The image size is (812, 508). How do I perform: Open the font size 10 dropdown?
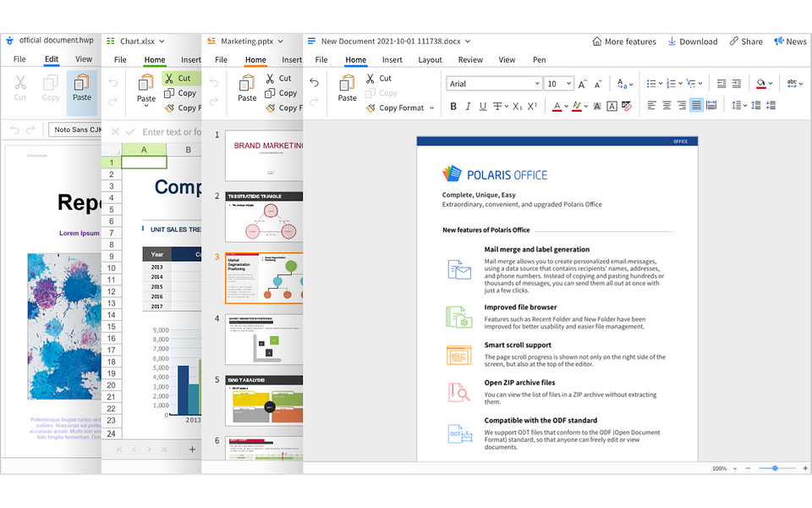click(557, 83)
